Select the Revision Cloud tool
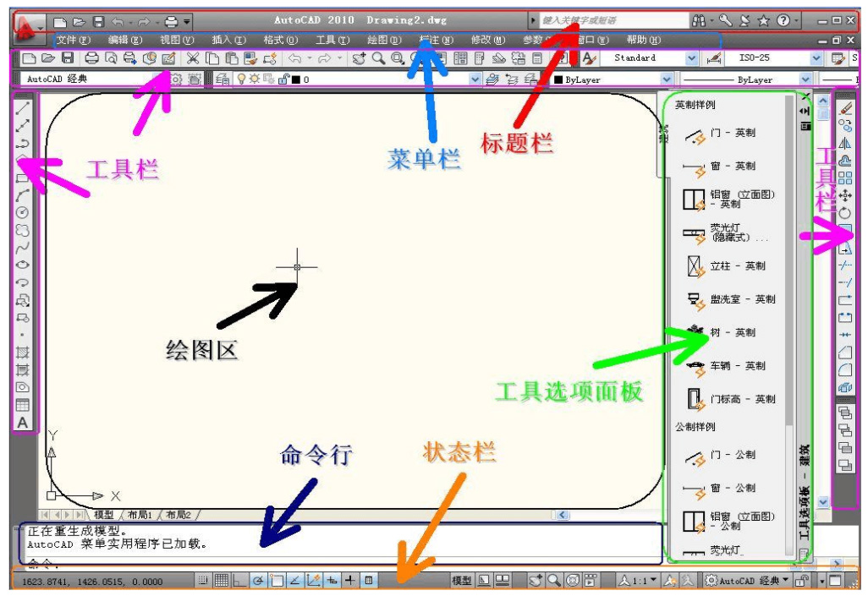868x596 pixels. tap(22, 230)
